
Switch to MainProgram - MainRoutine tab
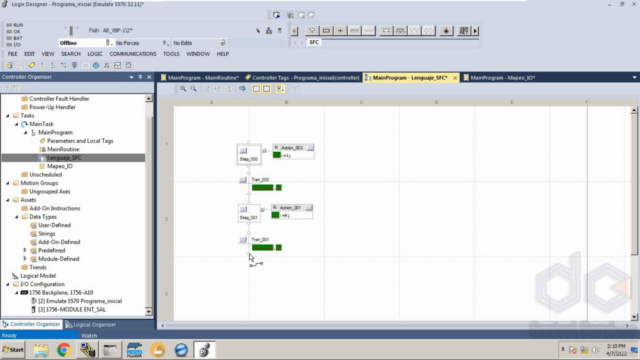200,78
